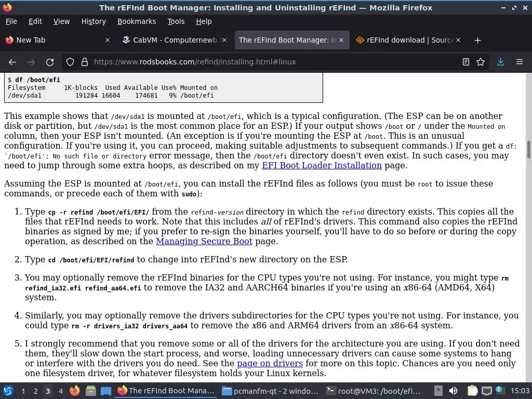Click the '/dev/sda1' entry in df output
532x399 pixels.
(24, 96)
